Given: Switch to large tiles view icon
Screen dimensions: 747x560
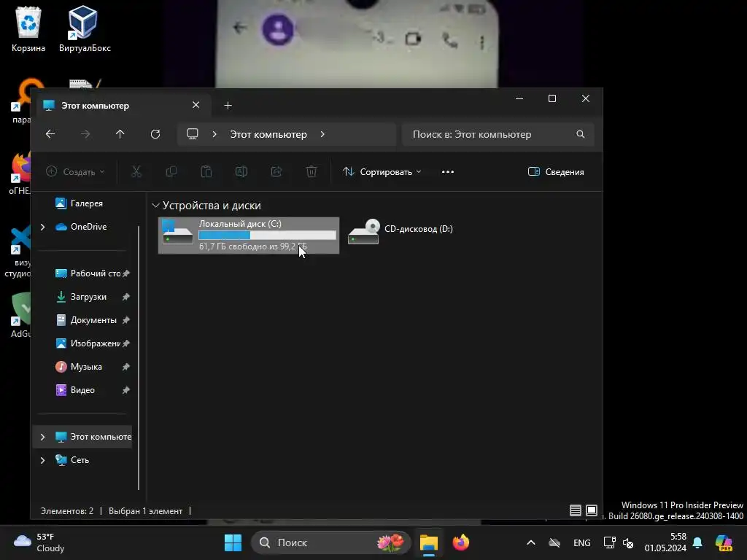Looking at the screenshot, I should tap(591, 510).
